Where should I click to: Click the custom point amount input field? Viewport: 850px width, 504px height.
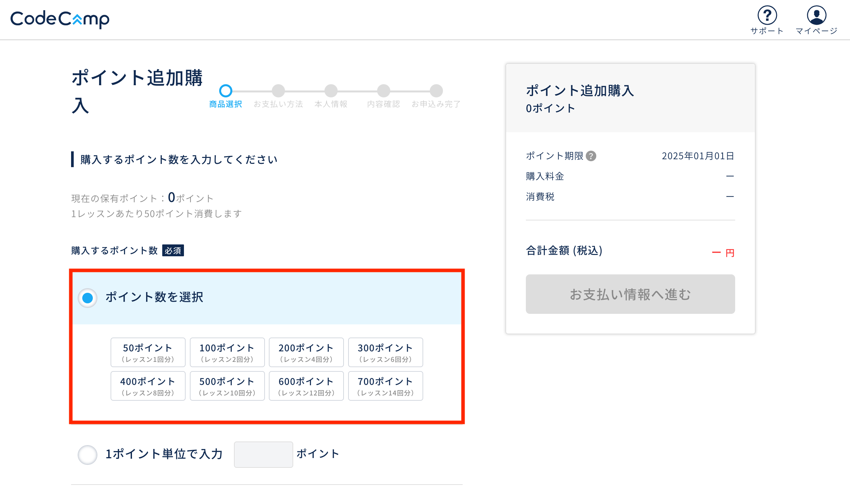pos(263,454)
